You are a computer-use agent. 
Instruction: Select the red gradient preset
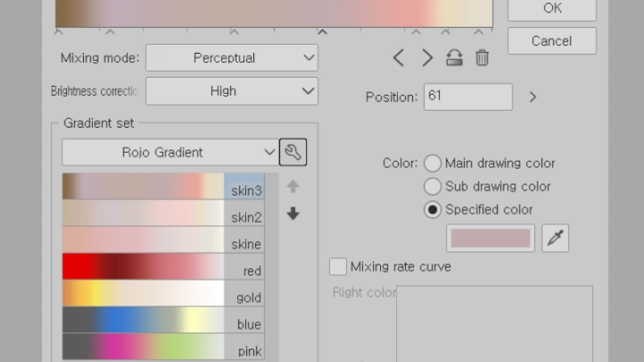163,266
